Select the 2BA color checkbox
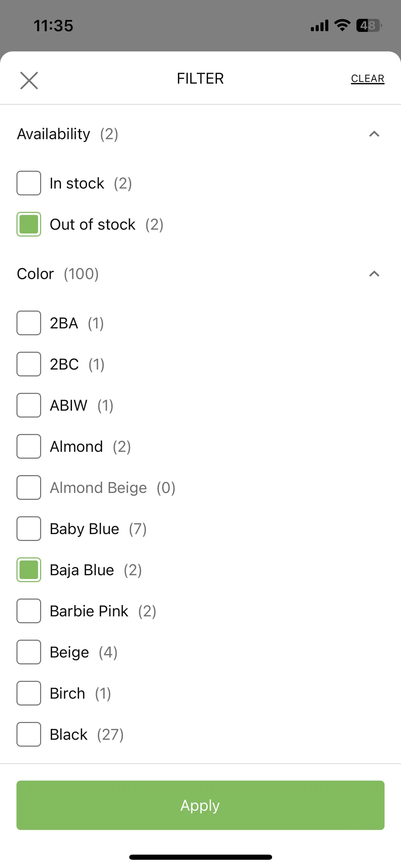Viewport: 401px width, 868px height. [x=29, y=323]
